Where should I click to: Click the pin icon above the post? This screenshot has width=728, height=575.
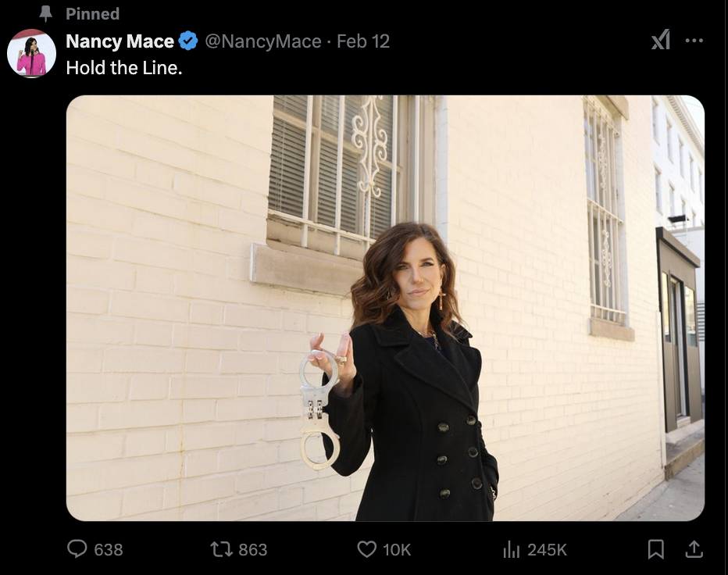46,13
